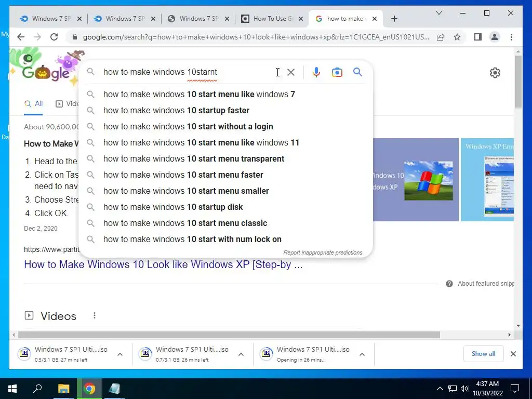Click the taskbar clock and date
This screenshot has width=532, height=399.
488,389
